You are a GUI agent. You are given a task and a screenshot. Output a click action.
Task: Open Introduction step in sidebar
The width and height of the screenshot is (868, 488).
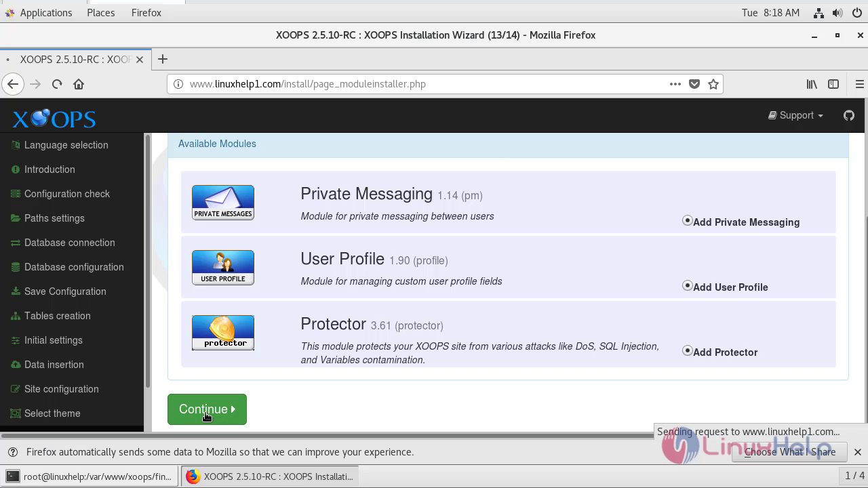coord(50,169)
